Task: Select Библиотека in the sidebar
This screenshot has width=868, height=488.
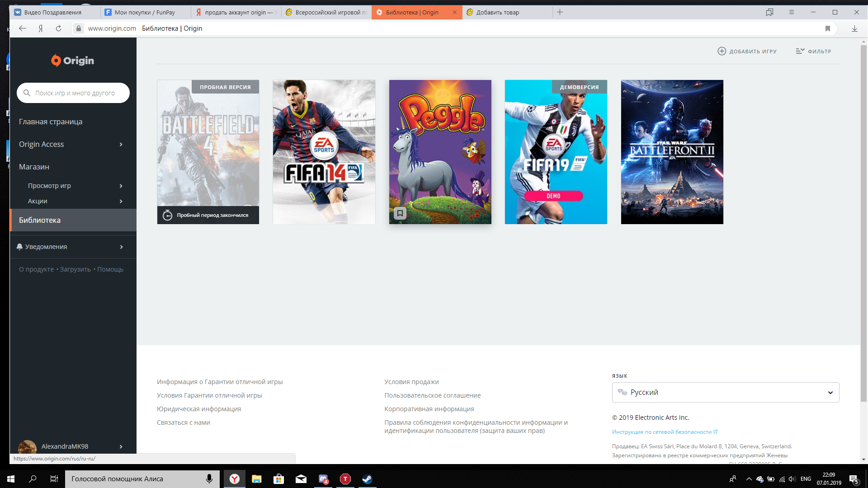Action: 73,220
